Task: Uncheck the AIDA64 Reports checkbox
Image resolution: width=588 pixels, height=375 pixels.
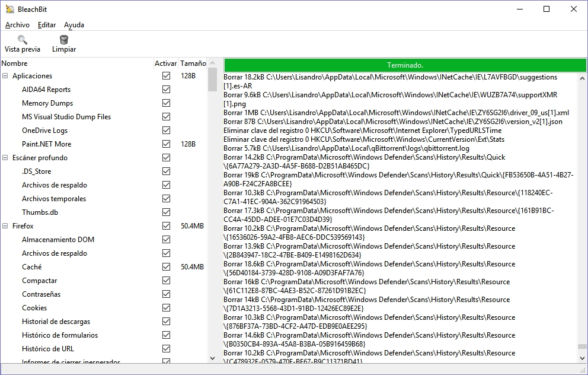Action: point(166,90)
